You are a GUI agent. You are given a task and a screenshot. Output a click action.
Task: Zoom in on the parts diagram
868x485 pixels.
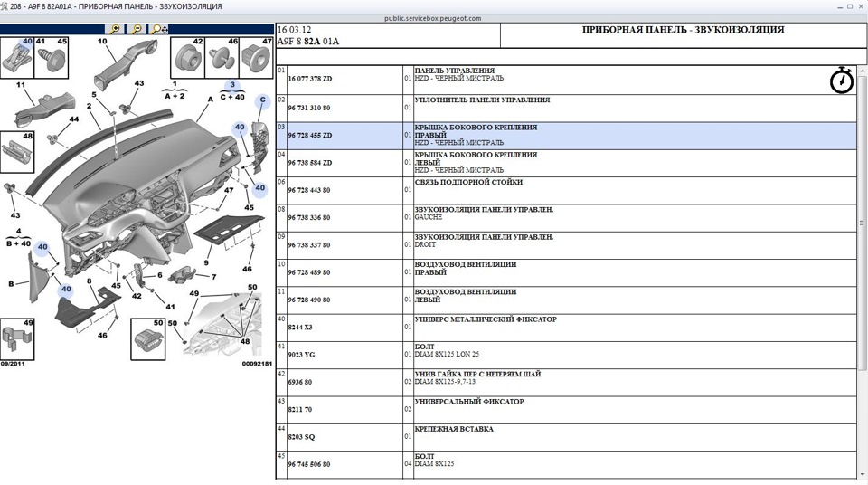(x=115, y=29)
